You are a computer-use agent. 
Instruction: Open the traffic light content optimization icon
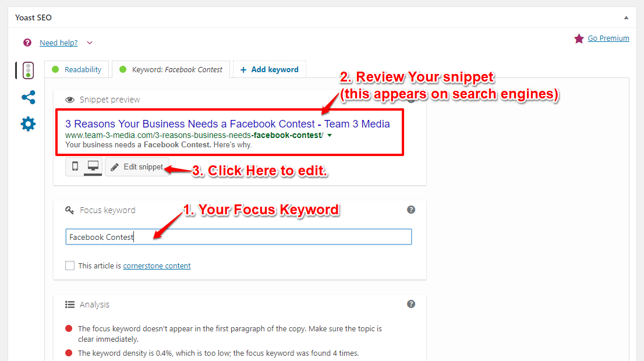pos(28,70)
